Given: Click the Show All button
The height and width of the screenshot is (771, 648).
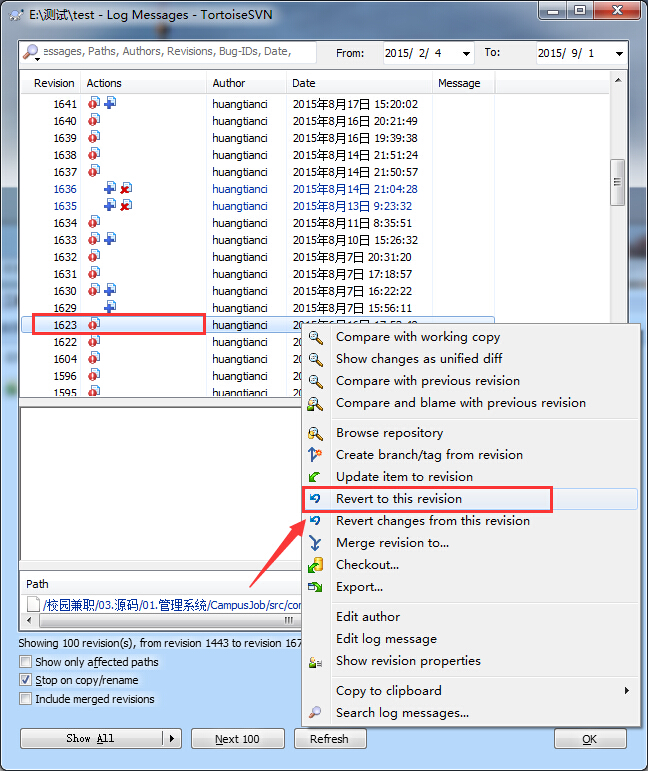Looking at the screenshot, I should tap(91, 739).
